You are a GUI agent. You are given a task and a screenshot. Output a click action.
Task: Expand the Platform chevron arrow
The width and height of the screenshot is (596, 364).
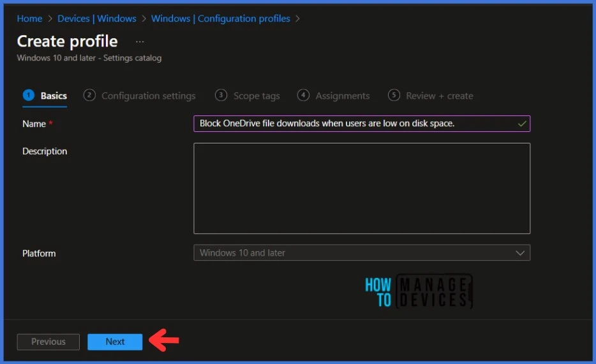point(519,253)
